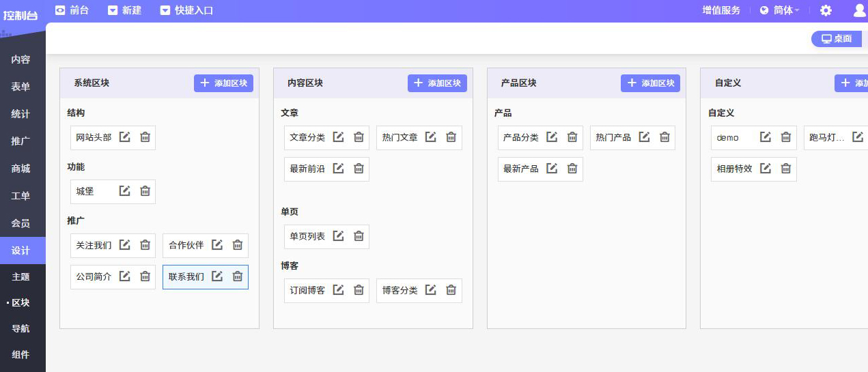Delete the 相册特效 block
Viewport: 868px width, 372px height.
[786, 168]
